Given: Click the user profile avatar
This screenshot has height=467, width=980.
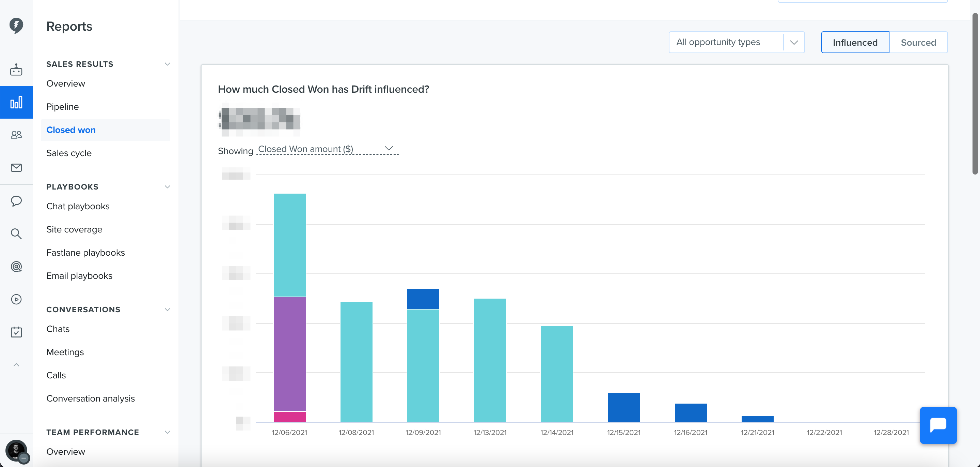Looking at the screenshot, I should (x=16, y=451).
